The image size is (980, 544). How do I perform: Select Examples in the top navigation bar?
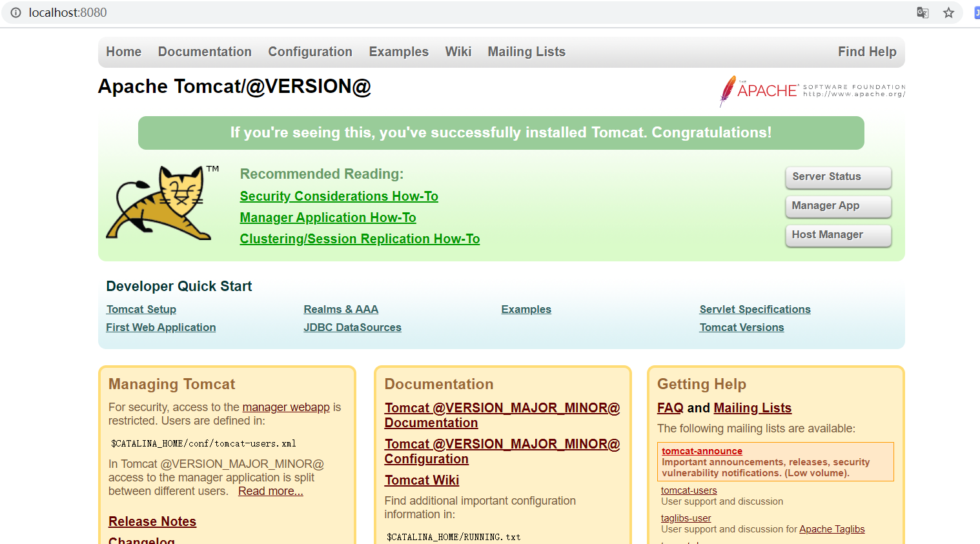[x=398, y=52]
